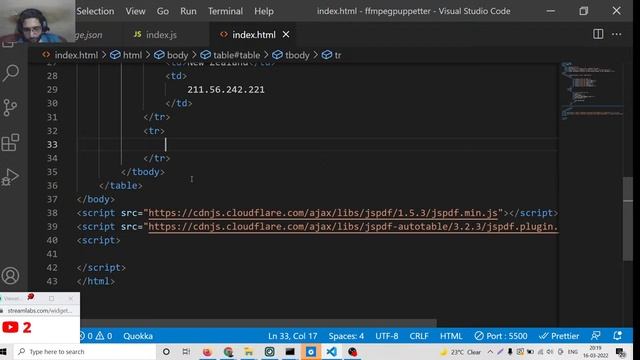Open the jspdf-autotable plugin CDN link
This screenshot has width=640, height=360.
[x=353, y=227]
